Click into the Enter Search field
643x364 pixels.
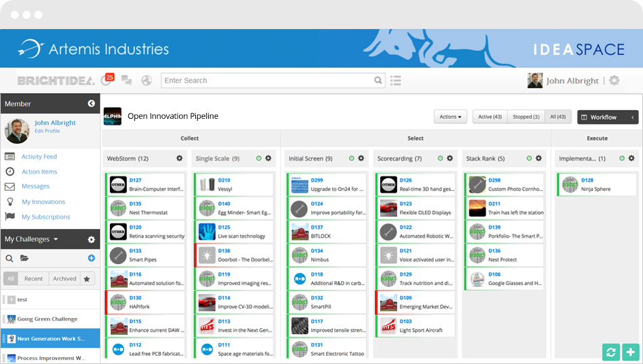tap(267, 80)
